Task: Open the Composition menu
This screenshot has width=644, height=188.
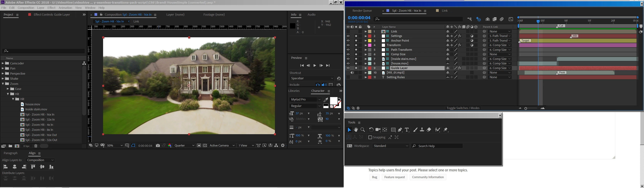Action: click(26, 8)
